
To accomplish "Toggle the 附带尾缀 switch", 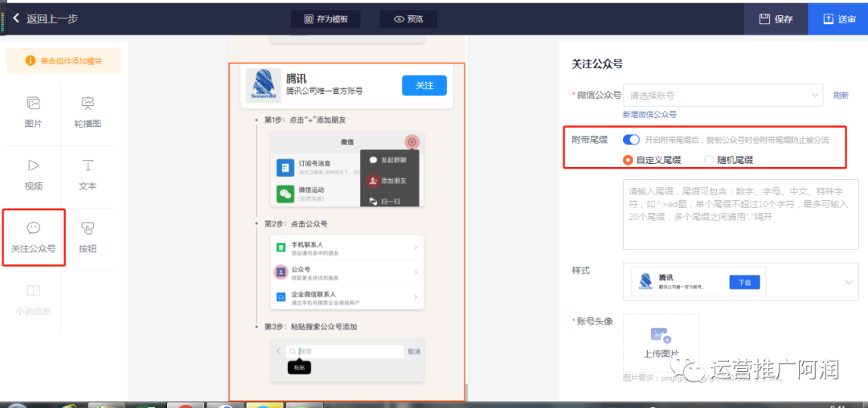I will [631, 140].
